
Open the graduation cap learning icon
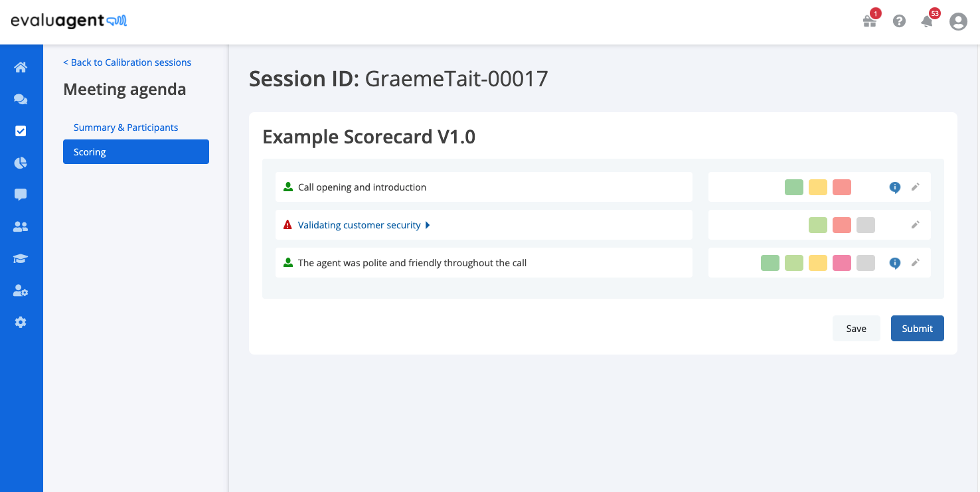coord(21,258)
